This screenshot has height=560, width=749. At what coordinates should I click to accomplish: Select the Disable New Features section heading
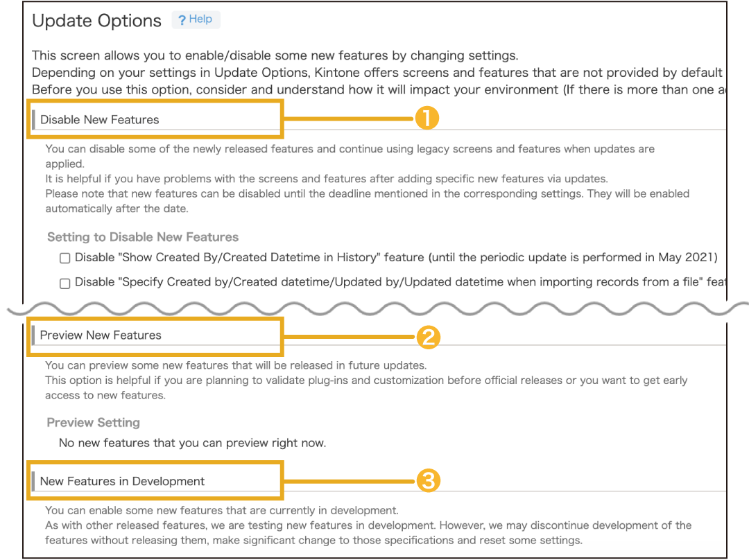coord(100,119)
